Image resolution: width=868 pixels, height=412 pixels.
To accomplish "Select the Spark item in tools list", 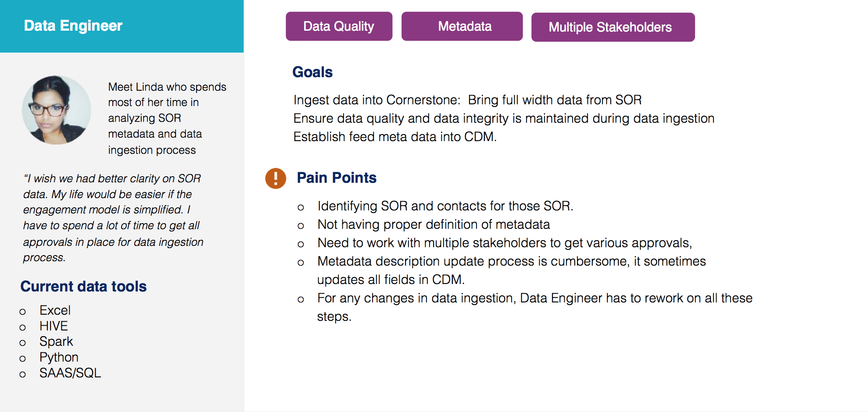I will (56, 341).
